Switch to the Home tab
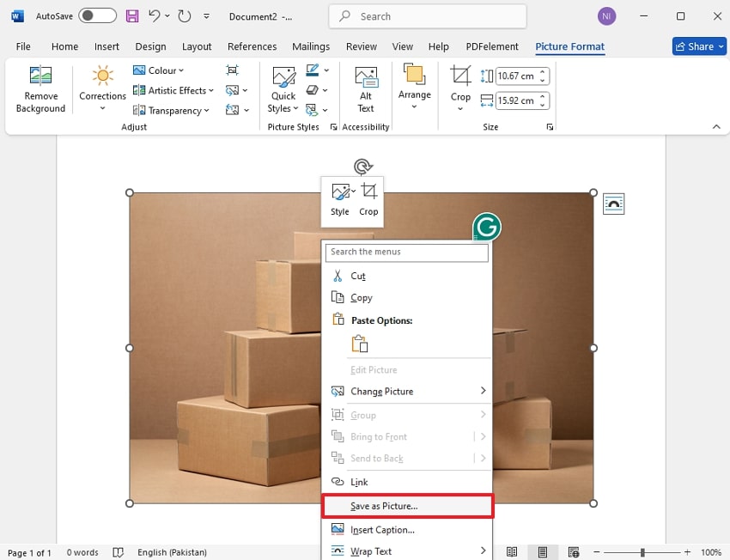730x560 pixels. [x=64, y=46]
